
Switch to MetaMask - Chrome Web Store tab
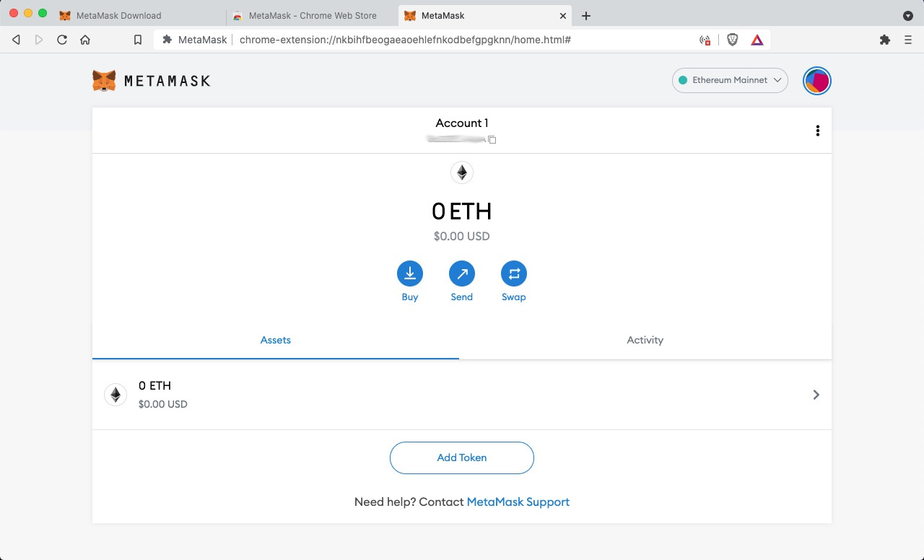pos(312,15)
